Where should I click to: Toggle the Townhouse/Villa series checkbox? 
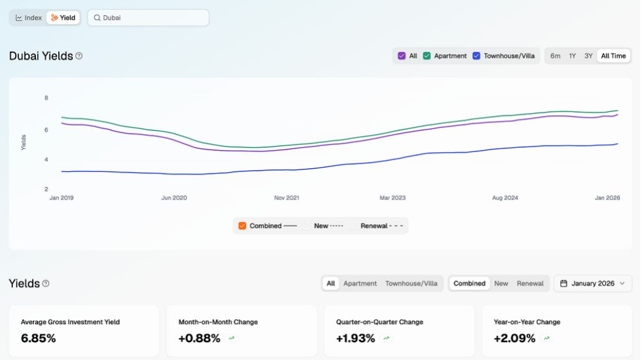(x=477, y=56)
